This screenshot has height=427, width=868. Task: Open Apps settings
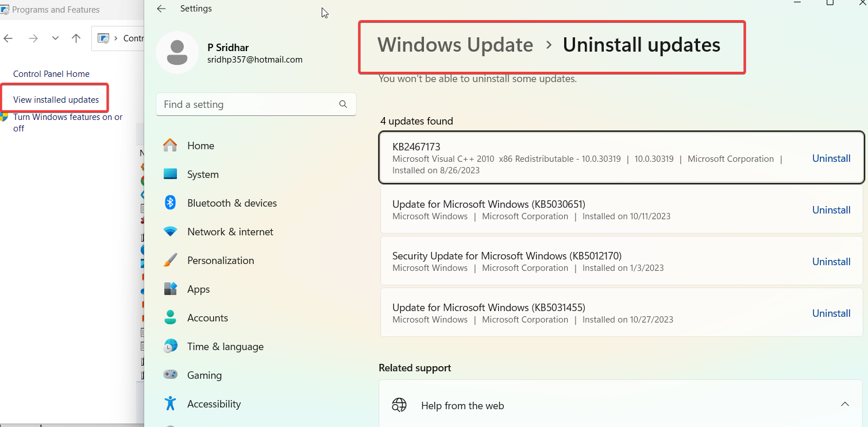point(198,289)
